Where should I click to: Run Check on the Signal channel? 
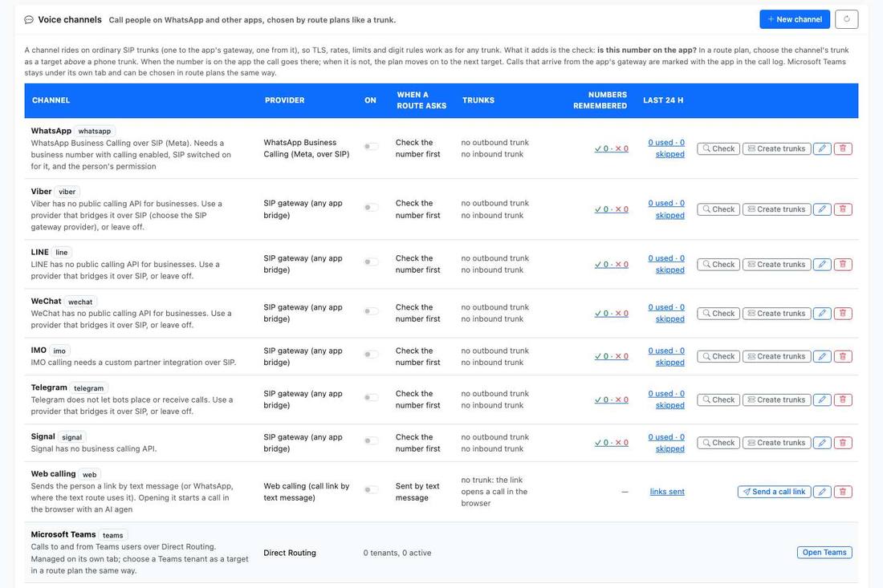[x=718, y=443]
